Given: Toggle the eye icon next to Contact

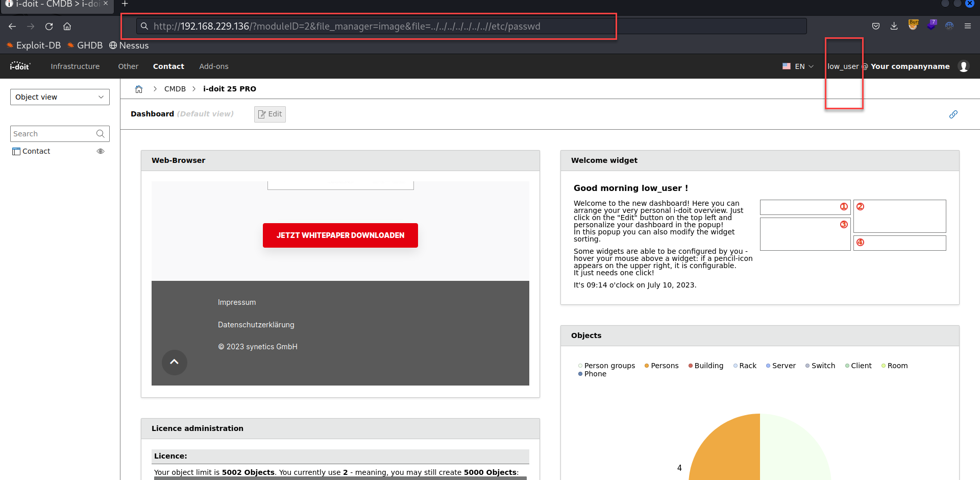Looking at the screenshot, I should [101, 151].
